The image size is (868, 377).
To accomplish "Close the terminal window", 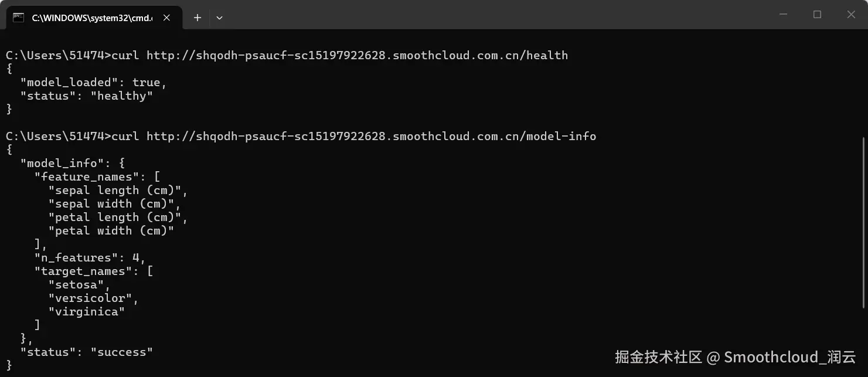I will pos(851,15).
